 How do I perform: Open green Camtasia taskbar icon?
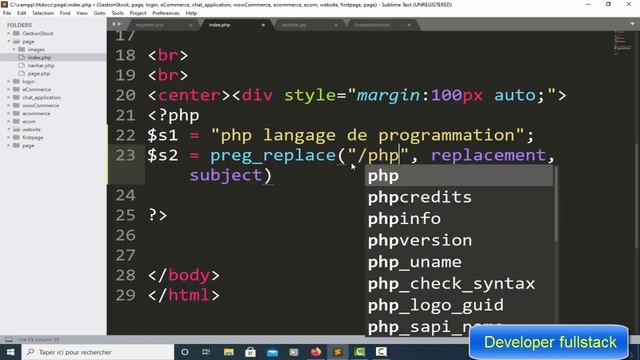click(x=360, y=352)
